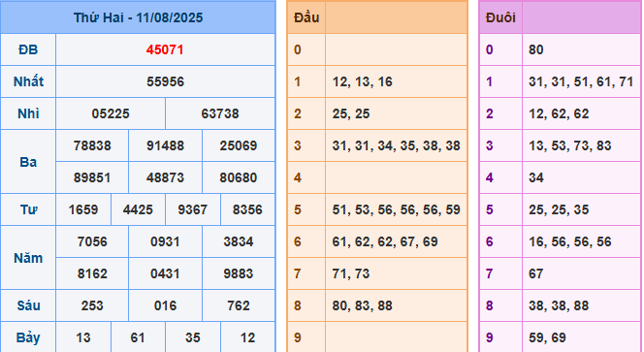This screenshot has height=352, width=644.
Task: Select Ba prize number 91488
Action: (165, 145)
